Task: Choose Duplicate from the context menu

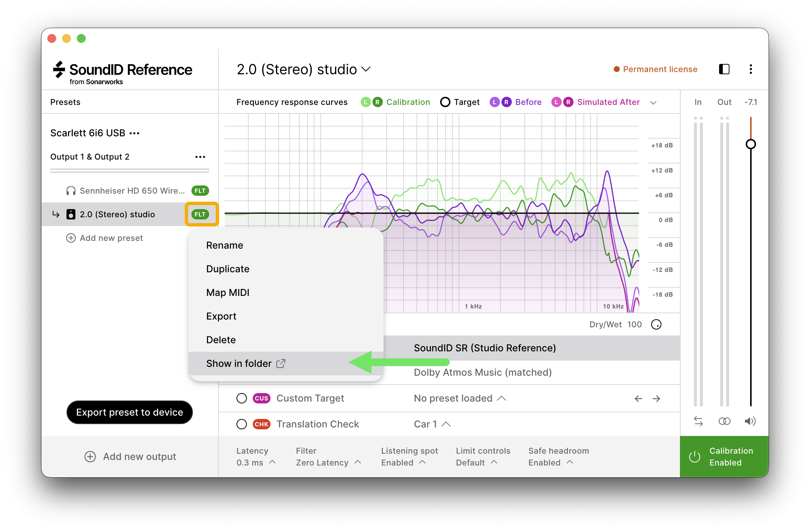Action: click(286, 269)
